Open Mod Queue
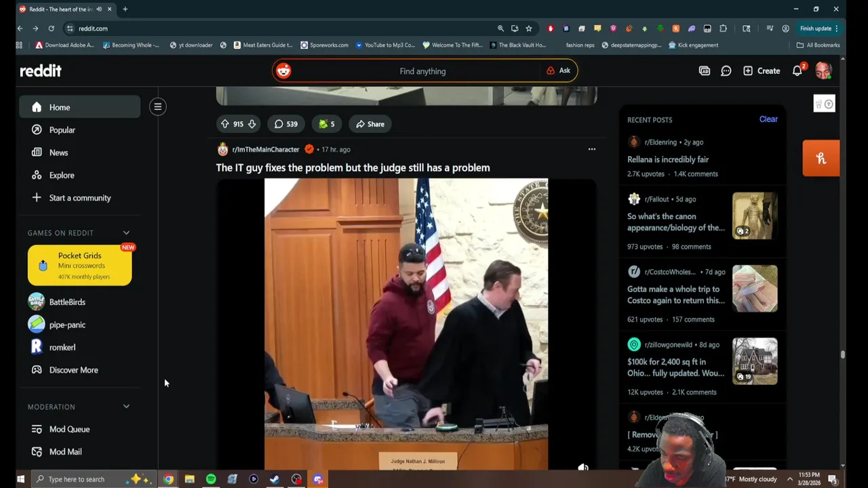Screen dimensions: 868x488 (x=79, y=429)
